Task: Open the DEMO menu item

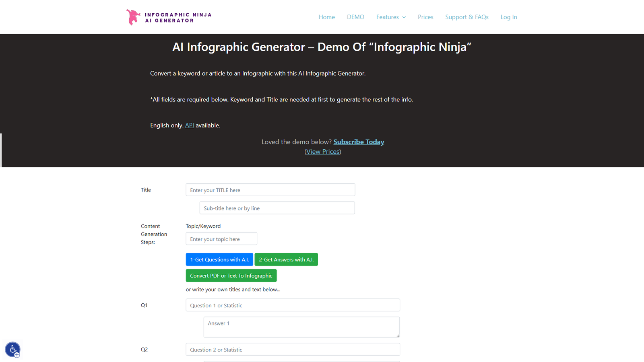Action: point(355,17)
